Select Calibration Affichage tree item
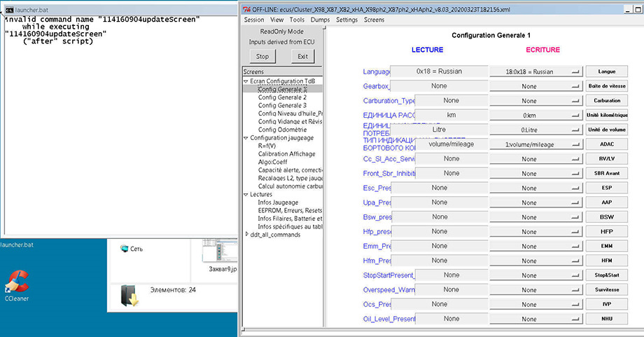 coord(287,154)
